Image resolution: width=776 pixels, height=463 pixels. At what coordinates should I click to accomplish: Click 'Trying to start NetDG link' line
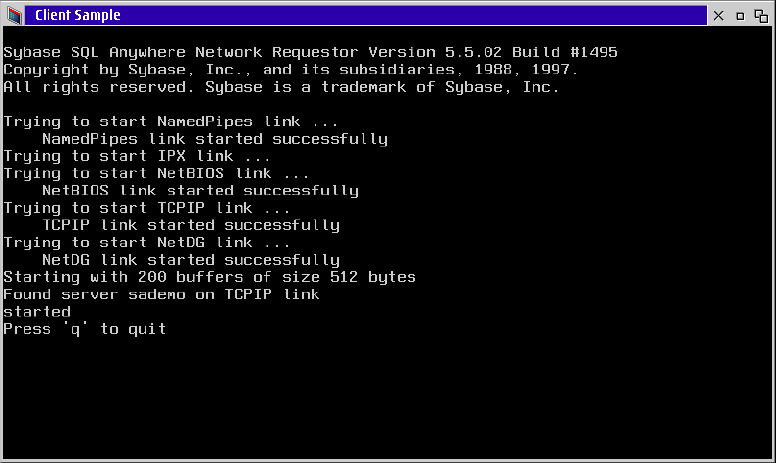(146, 243)
